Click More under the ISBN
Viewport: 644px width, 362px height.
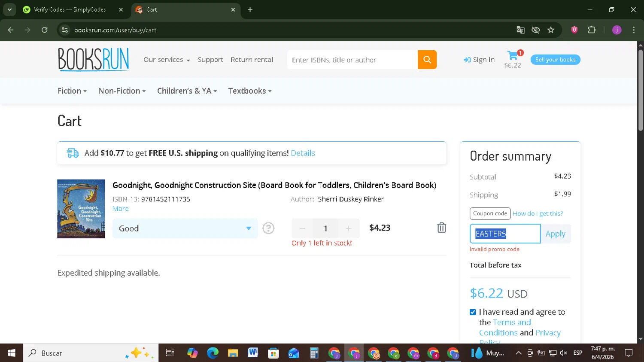120,208
